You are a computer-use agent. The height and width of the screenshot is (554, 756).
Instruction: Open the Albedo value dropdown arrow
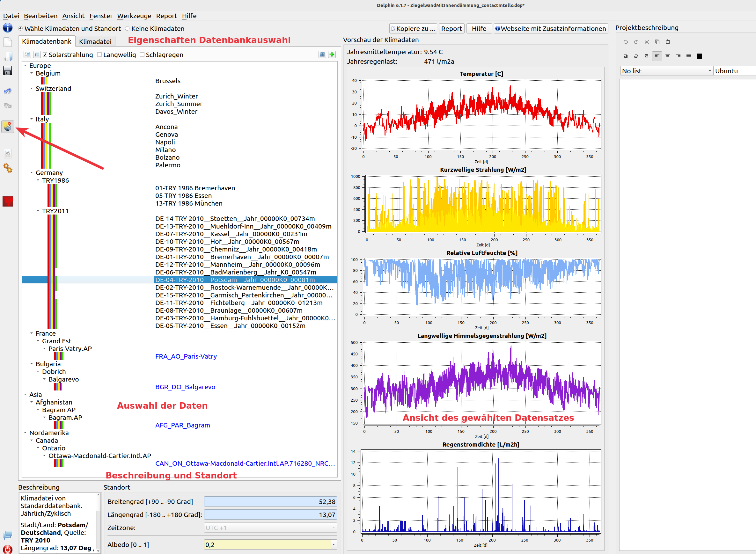coord(334,545)
